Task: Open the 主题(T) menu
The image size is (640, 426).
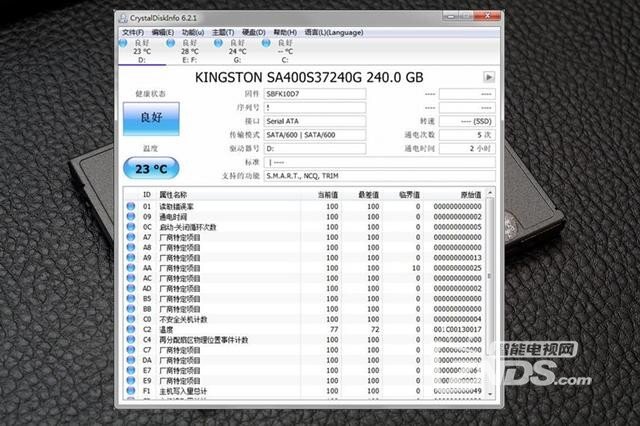Action: tap(223, 32)
